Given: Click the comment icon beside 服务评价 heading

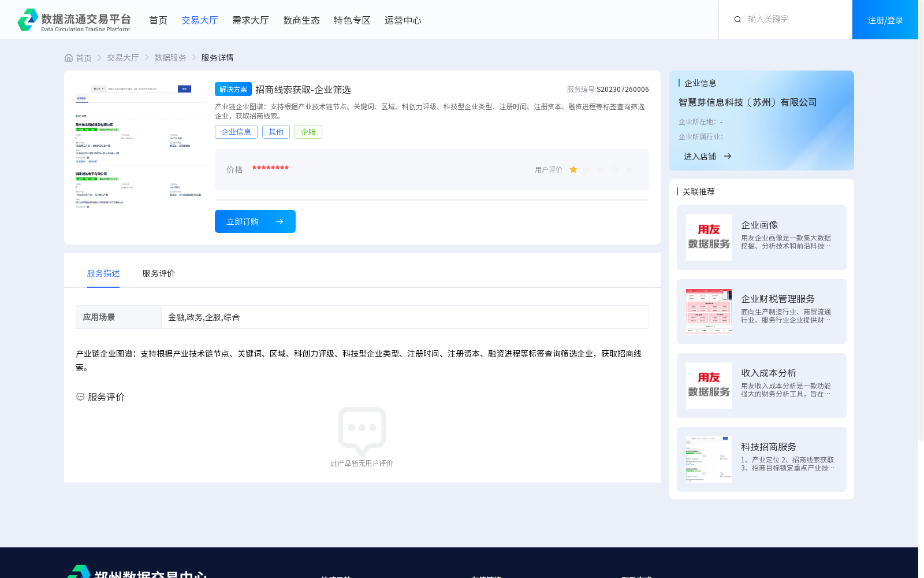Looking at the screenshot, I should 80,397.
